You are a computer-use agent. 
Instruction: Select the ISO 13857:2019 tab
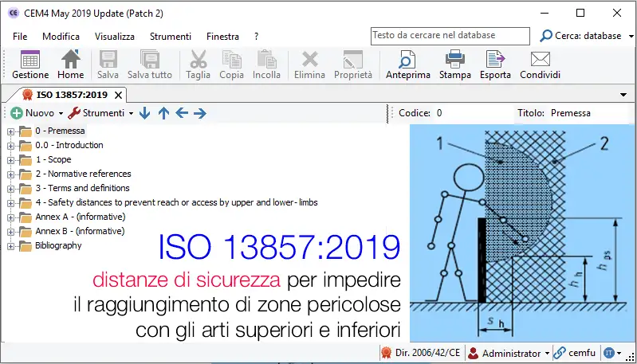coord(72,95)
